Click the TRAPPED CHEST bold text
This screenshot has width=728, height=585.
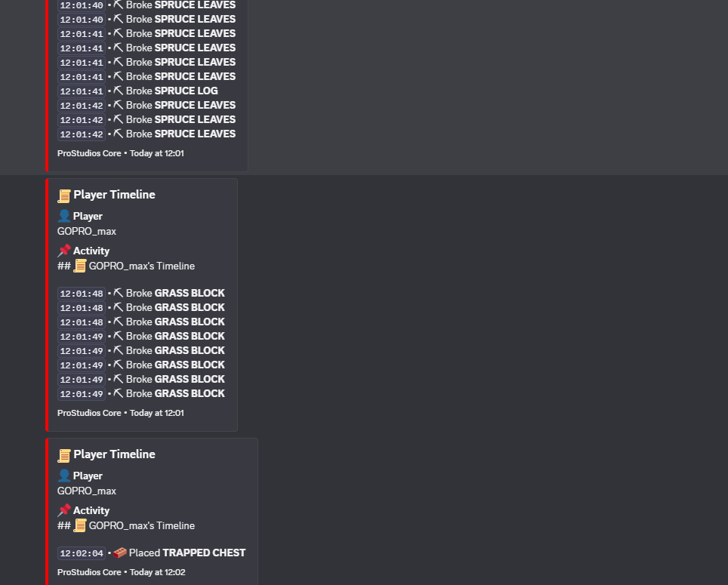[x=204, y=553]
